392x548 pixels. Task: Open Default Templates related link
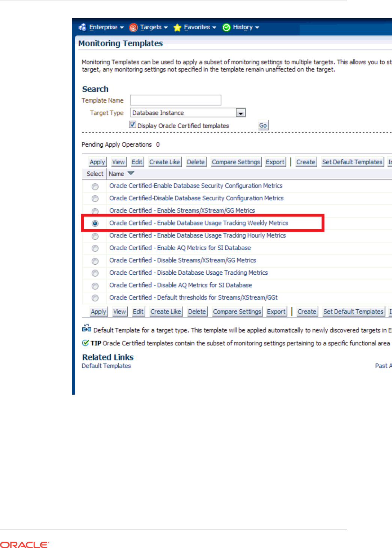106,366
